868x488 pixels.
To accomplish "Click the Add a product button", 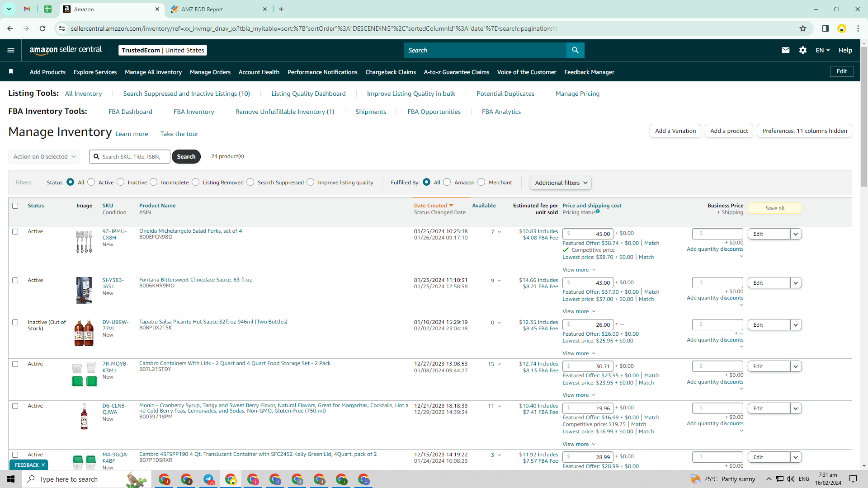I will pyautogui.click(x=729, y=131).
